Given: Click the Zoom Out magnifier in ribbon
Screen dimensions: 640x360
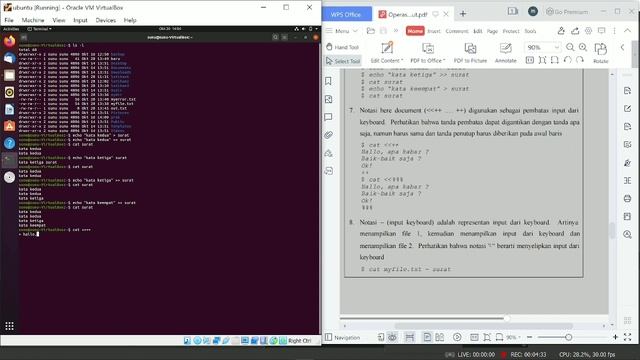Looking at the screenshot, I should coord(570,47).
